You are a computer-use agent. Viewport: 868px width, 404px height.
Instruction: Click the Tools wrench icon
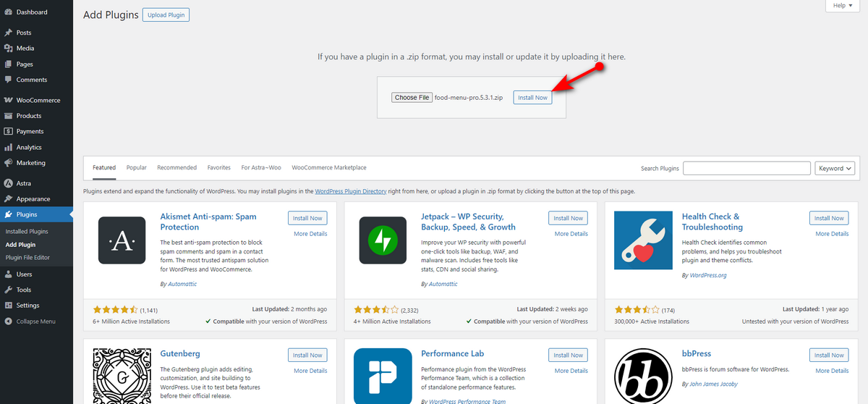click(x=8, y=290)
